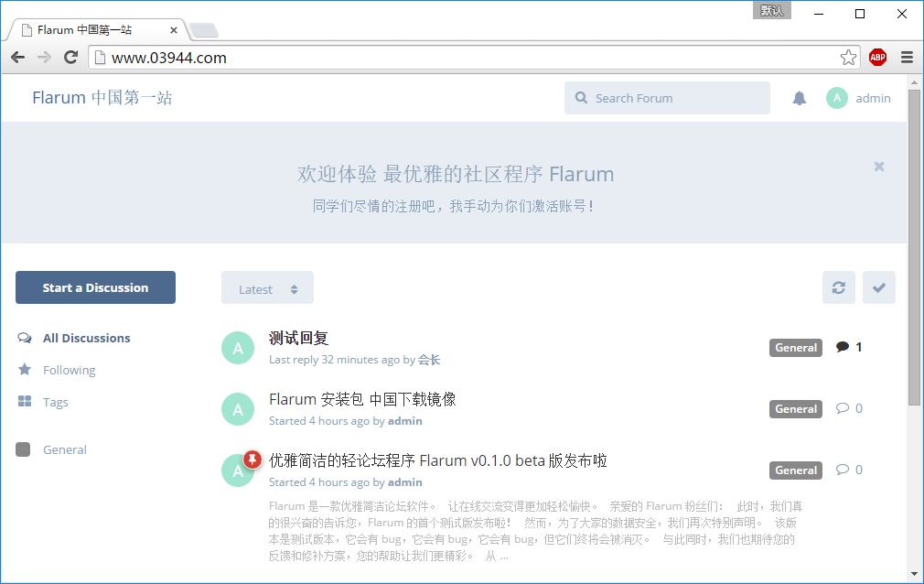Viewport: 924px width, 584px height.
Task: Click the search magnifier icon
Action: pos(581,98)
